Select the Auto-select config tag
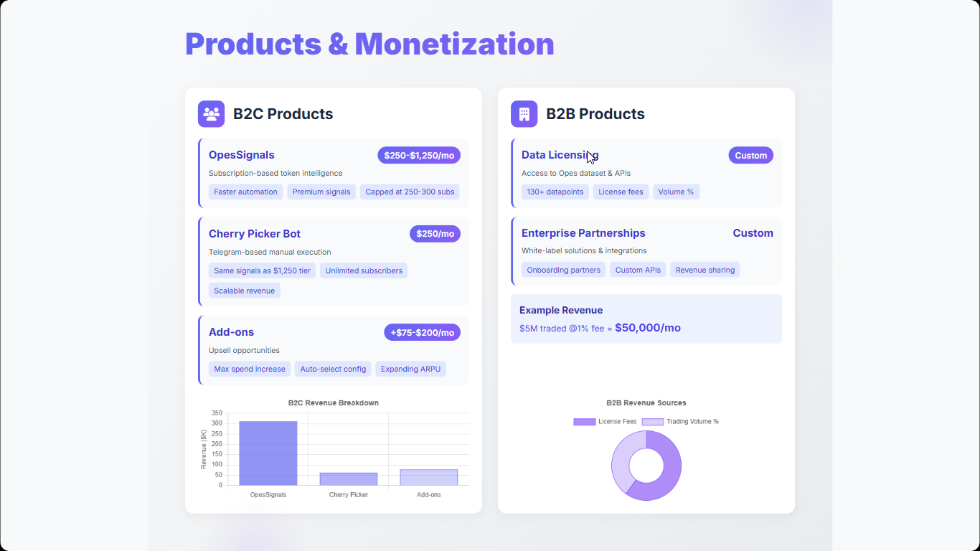This screenshot has height=551, width=980. (x=333, y=369)
